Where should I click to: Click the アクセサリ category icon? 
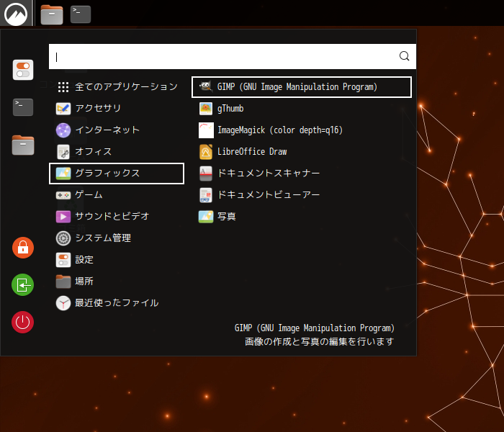63,108
